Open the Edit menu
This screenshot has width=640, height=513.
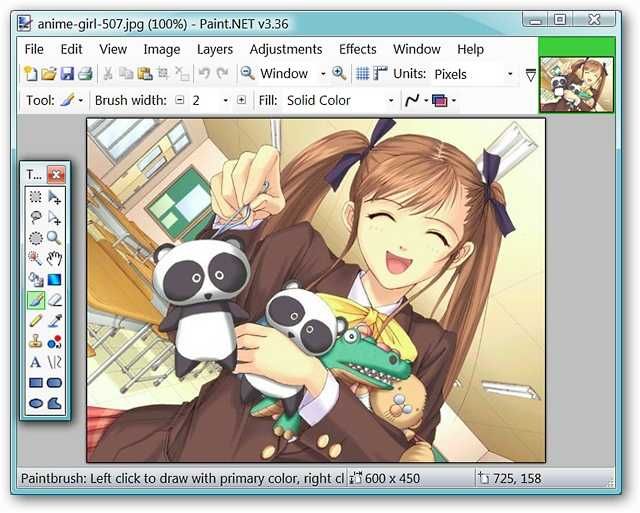(x=71, y=49)
